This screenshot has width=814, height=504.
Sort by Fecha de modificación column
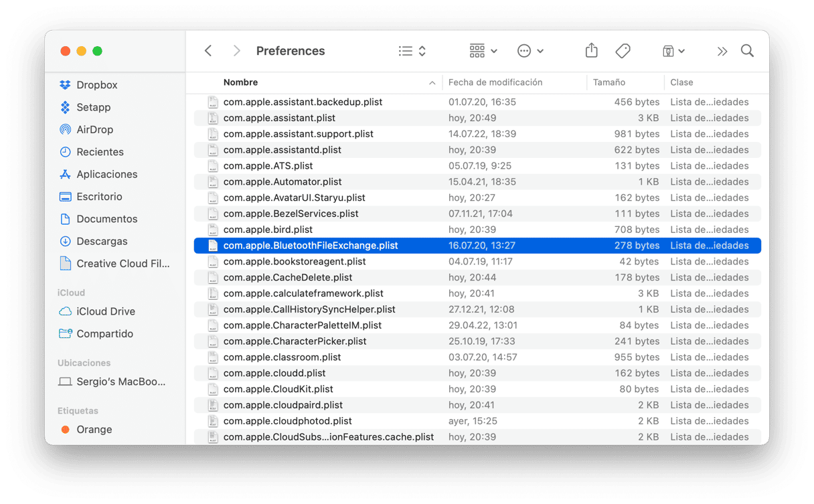495,82
